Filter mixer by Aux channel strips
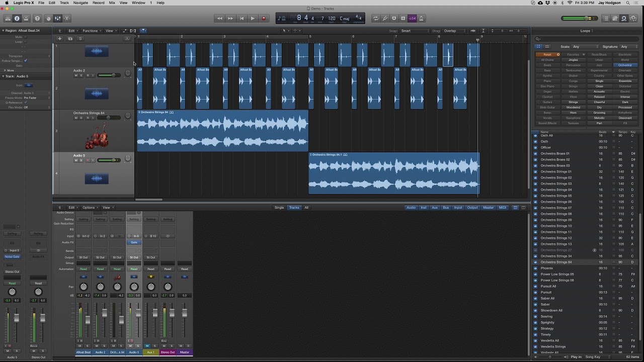Viewport: 644px width, 362px height. pos(435,208)
